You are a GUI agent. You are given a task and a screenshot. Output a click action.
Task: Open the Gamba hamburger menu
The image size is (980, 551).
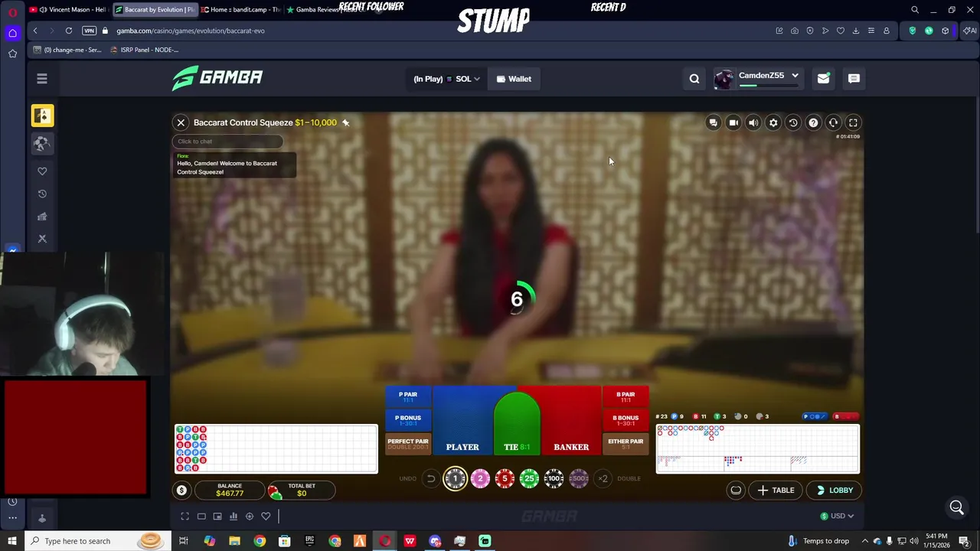click(x=42, y=79)
